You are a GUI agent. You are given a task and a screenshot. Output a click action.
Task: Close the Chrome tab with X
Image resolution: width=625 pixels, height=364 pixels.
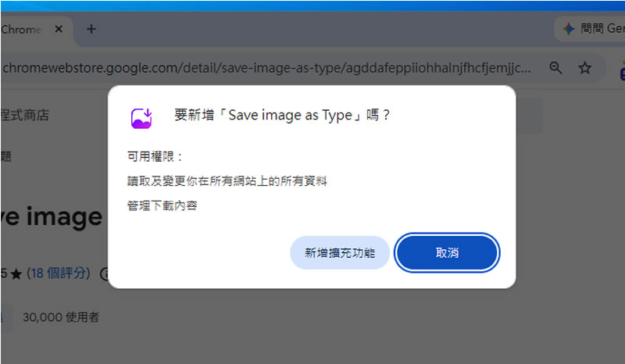(59, 29)
